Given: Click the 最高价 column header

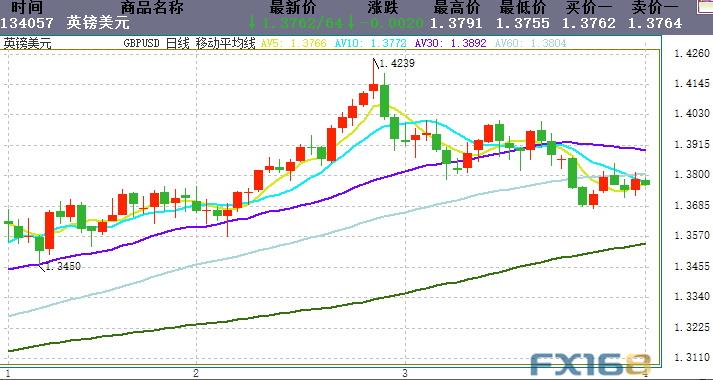Looking at the screenshot, I should pyautogui.click(x=457, y=7).
